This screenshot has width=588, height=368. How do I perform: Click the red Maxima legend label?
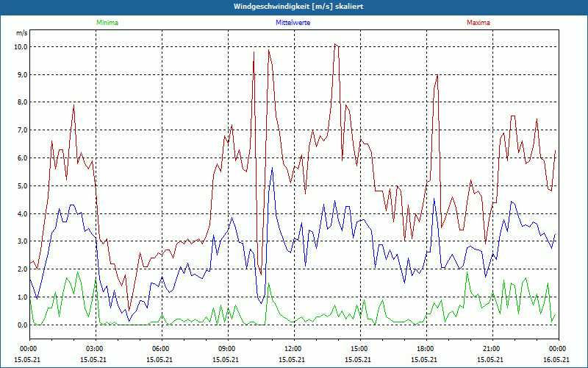tap(478, 23)
